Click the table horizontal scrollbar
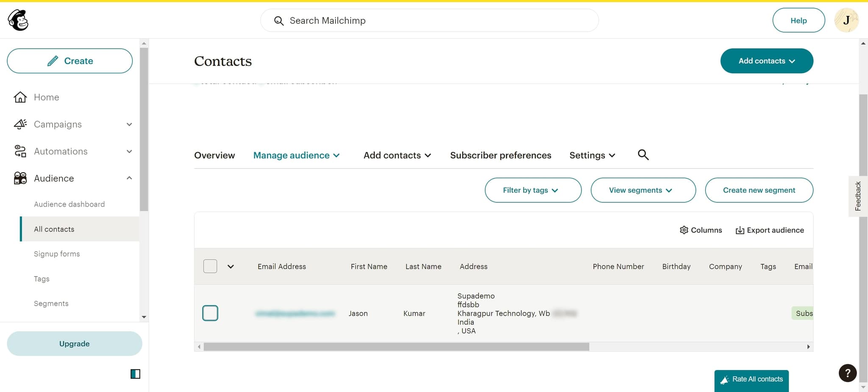 396,347
